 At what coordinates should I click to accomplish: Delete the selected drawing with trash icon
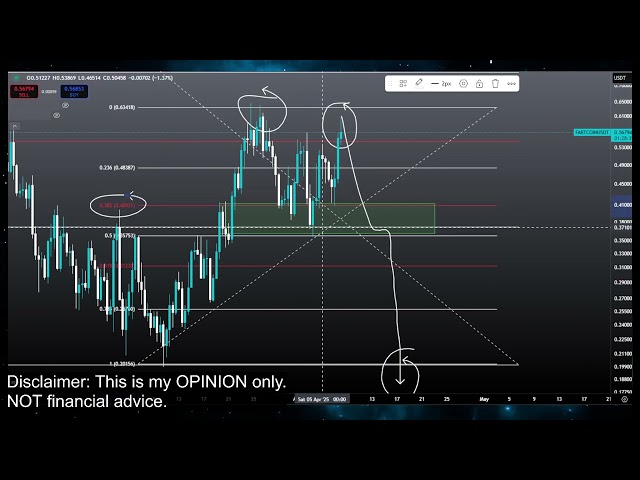[x=494, y=84]
